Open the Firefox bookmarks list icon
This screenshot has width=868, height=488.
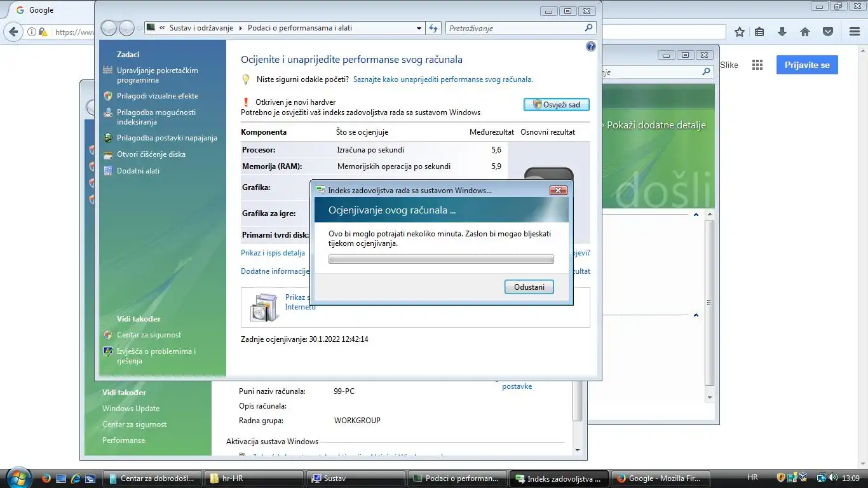760,32
